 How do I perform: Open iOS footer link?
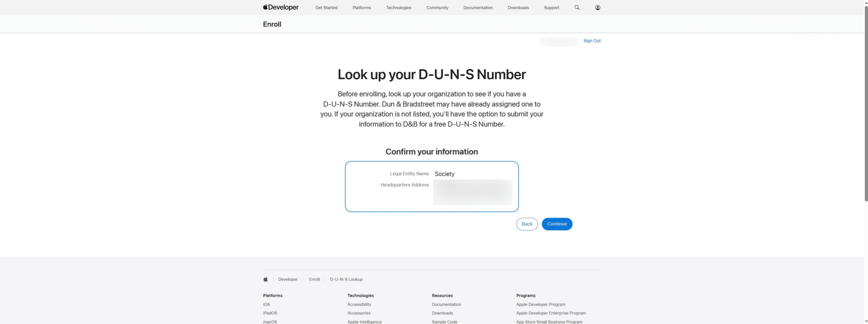(266, 304)
